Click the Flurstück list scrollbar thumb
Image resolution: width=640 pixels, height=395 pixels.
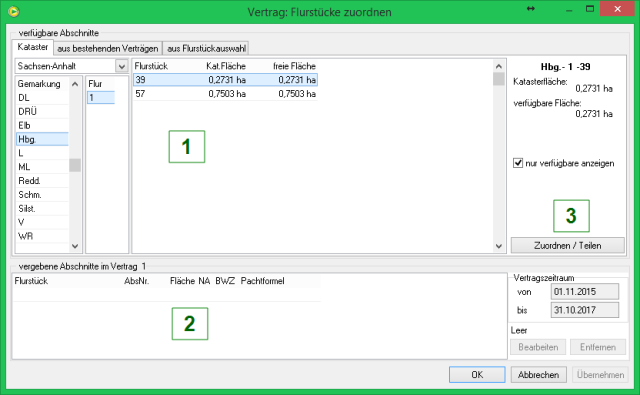click(499, 79)
